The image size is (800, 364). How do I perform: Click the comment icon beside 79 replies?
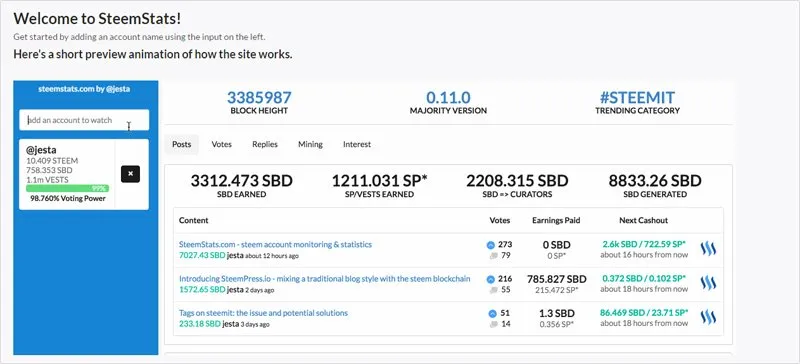[x=493, y=256]
